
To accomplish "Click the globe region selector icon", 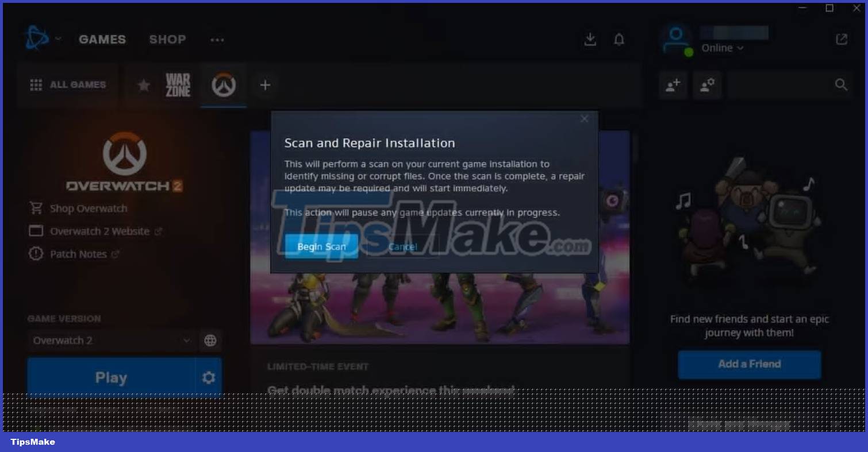I will point(210,341).
